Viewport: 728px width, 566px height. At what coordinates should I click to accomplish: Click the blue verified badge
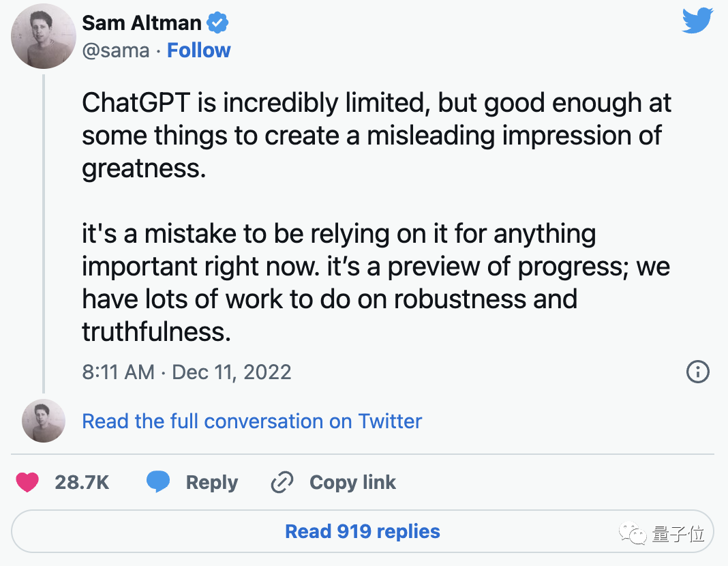click(217, 23)
